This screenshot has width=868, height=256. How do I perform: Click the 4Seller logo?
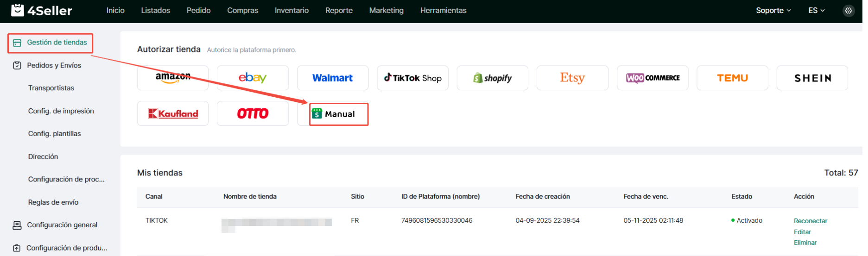(x=42, y=10)
